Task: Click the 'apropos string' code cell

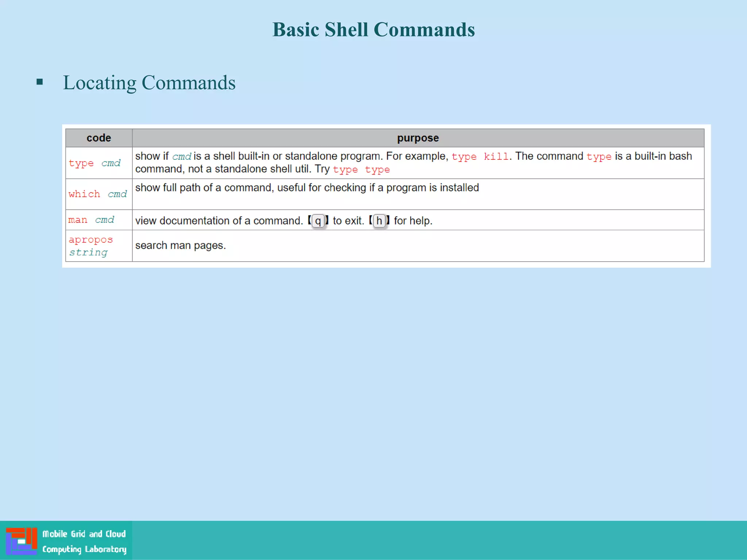Action: coord(99,246)
